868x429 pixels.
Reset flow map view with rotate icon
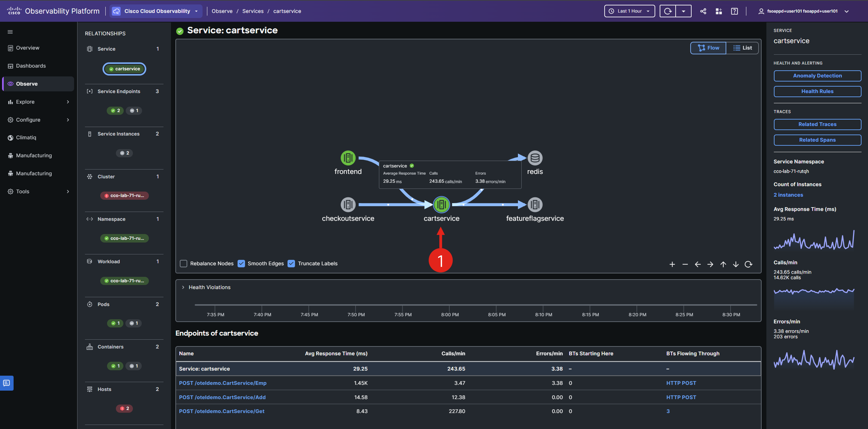pos(748,264)
